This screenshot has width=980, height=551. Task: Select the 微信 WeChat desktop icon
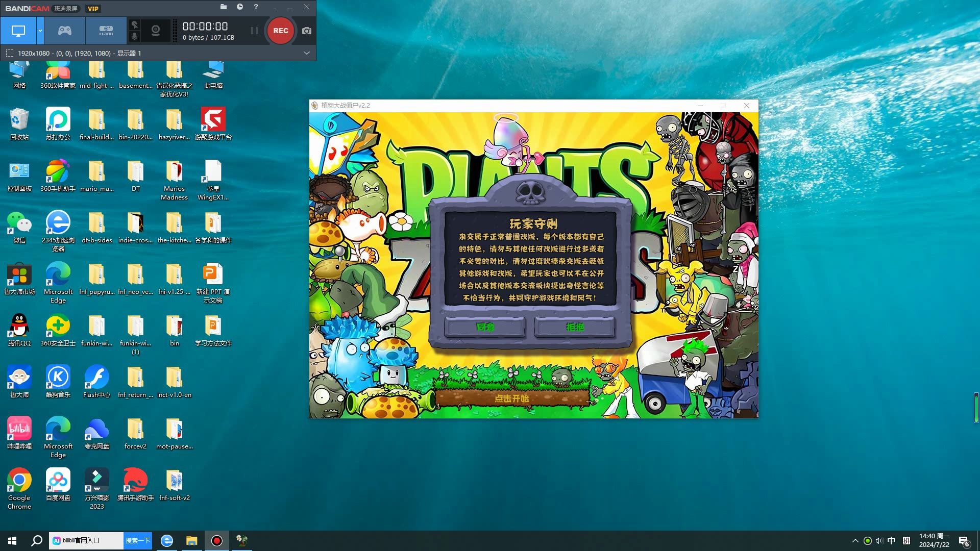pos(19,228)
